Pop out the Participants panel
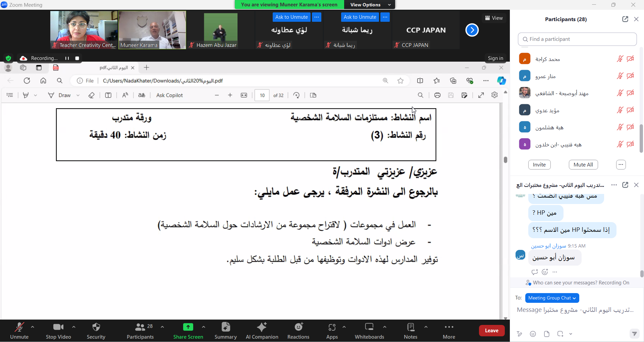644x342 pixels. tap(625, 19)
